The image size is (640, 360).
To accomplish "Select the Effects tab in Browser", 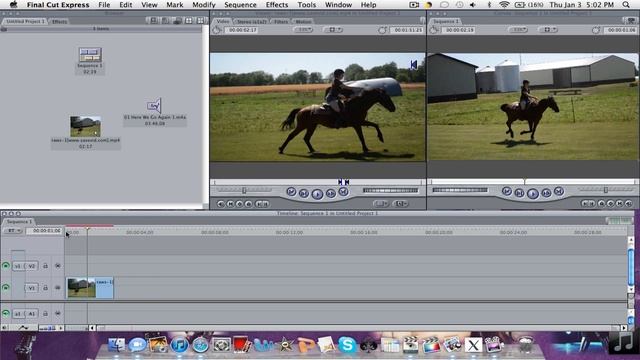I will (59, 21).
